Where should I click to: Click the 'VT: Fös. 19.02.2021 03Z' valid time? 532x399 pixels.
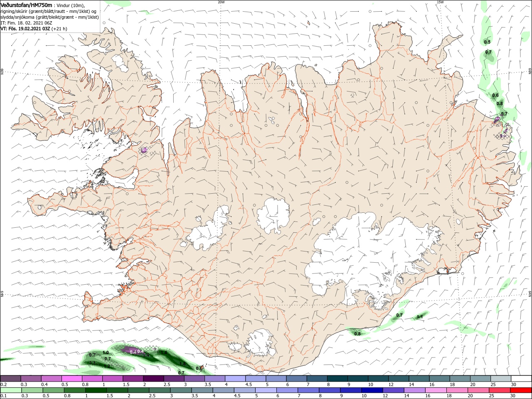pos(25,29)
